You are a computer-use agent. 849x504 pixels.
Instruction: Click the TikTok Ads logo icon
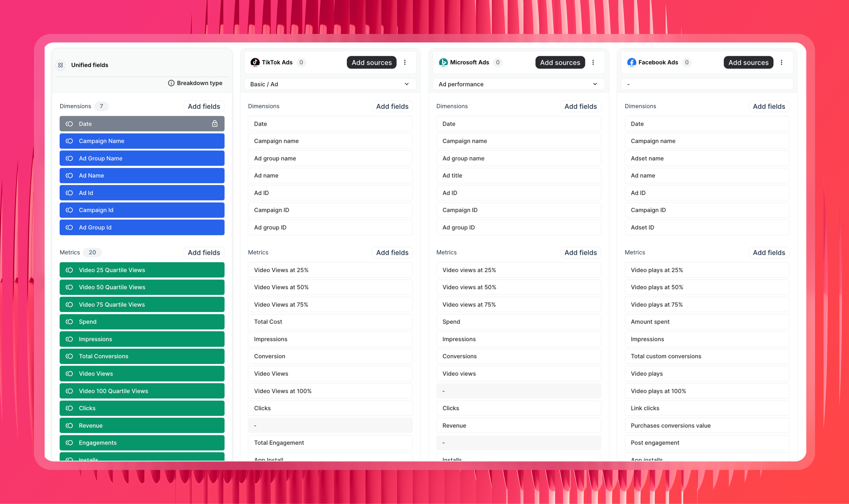point(255,62)
